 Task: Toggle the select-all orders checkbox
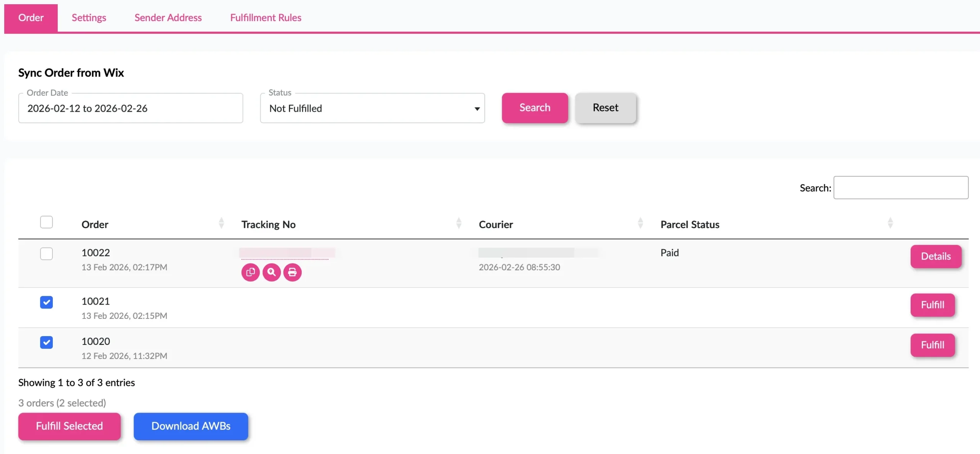point(46,222)
